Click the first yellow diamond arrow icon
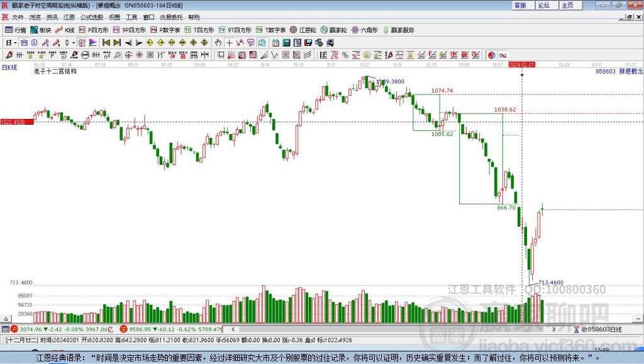This screenshot has width=644, height=364. pyautogui.click(x=150, y=42)
